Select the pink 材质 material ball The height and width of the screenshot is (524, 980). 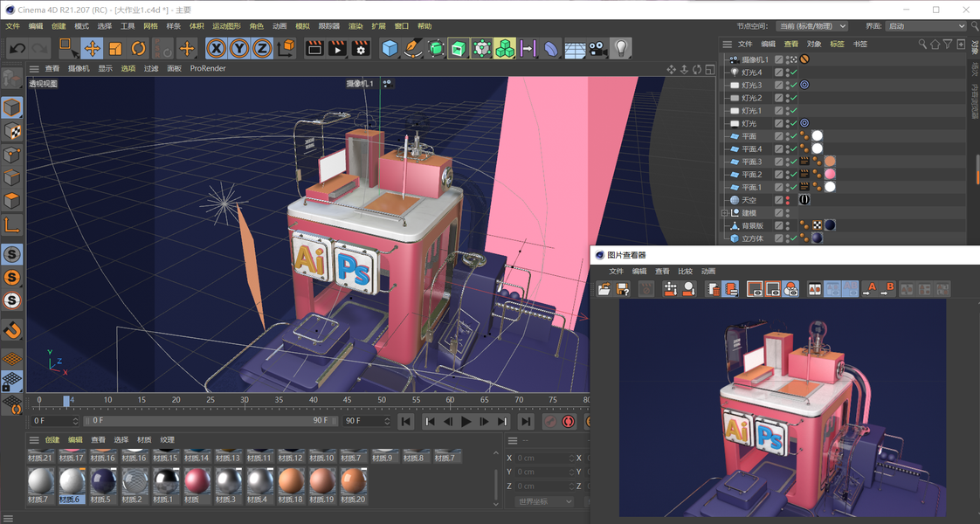tap(197, 481)
